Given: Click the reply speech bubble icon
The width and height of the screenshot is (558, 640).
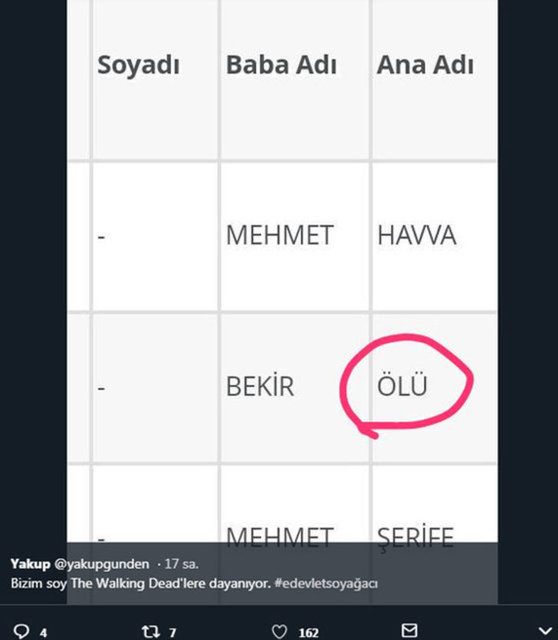Looking at the screenshot, I should (22, 631).
